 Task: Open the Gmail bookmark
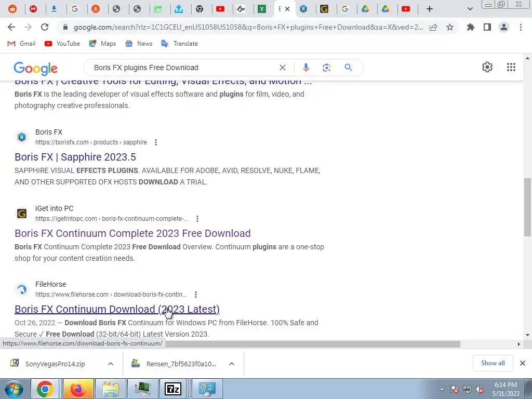click(21, 44)
